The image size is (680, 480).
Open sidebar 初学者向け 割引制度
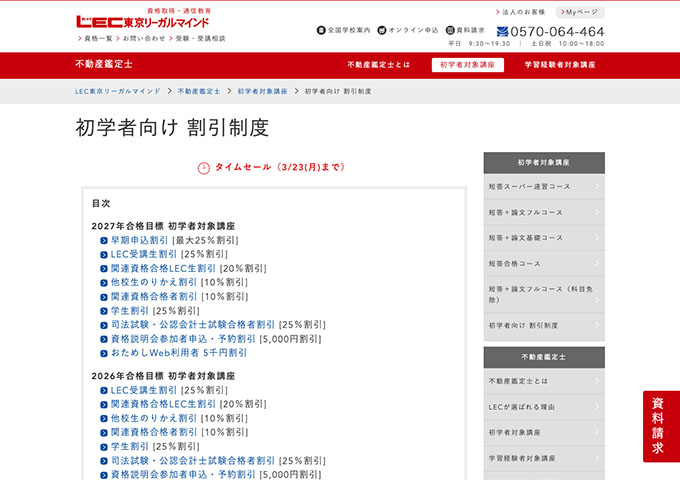point(544,326)
